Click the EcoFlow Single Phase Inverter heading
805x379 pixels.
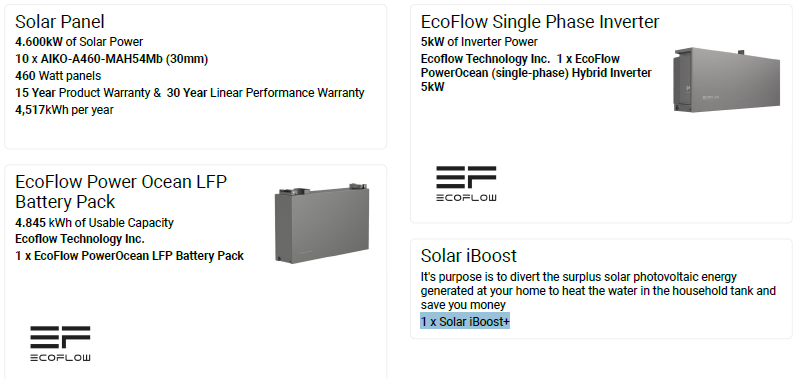pos(540,22)
